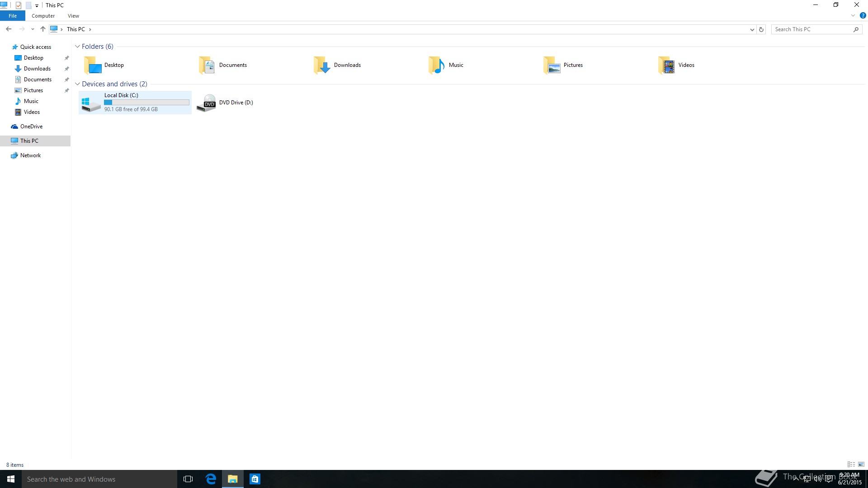Image resolution: width=868 pixels, height=488 pixels.
Task: Select OneDrive in the navigation pane
Action: (x=32, y=126)
